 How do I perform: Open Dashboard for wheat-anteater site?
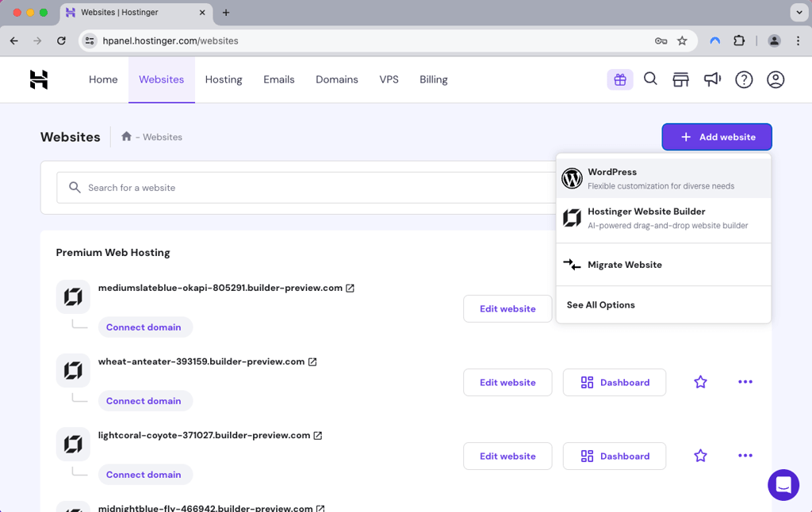pyautogui.click(x=615, y=382)
